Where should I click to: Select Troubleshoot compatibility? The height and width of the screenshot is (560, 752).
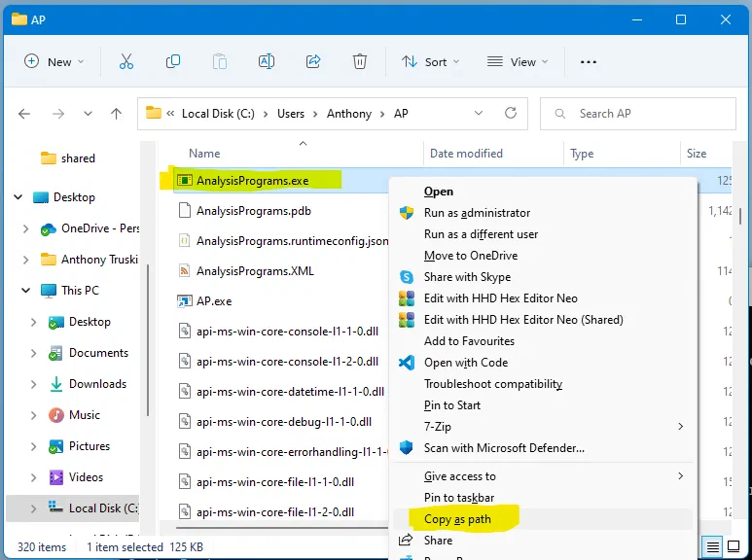[493, 384]
